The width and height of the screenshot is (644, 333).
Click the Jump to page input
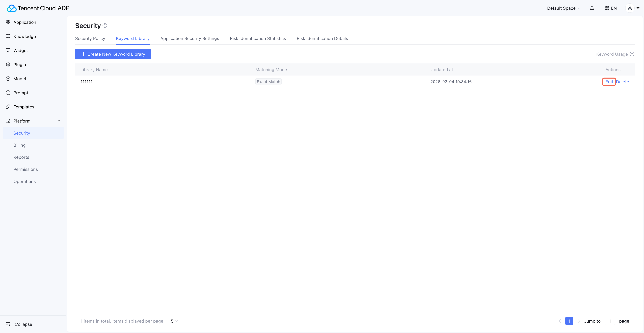(610, 321)
